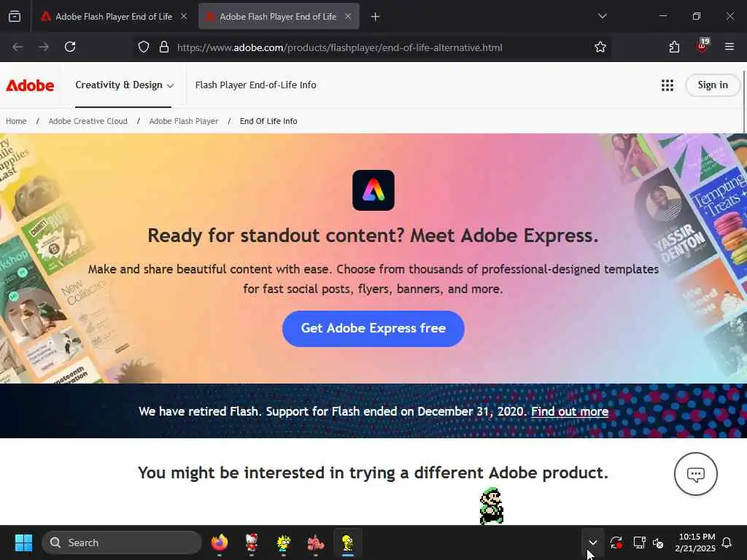Open the chat assistant bubble

click(695, 474)
